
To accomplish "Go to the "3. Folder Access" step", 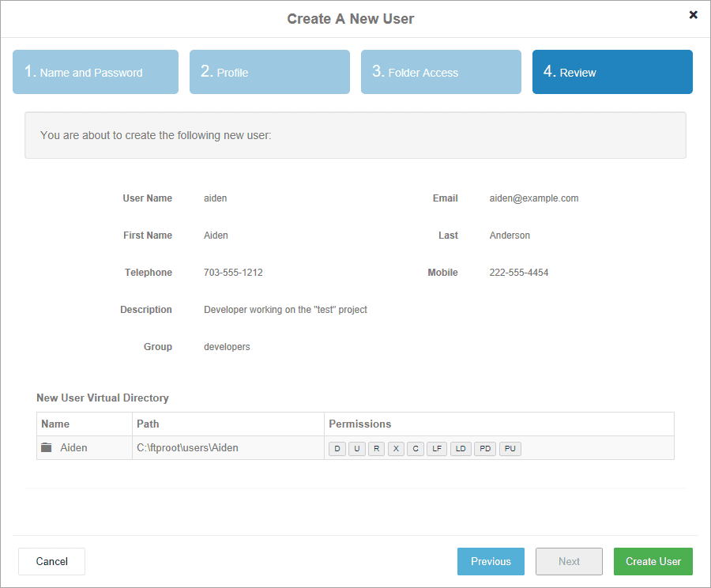I will point(441,72).
